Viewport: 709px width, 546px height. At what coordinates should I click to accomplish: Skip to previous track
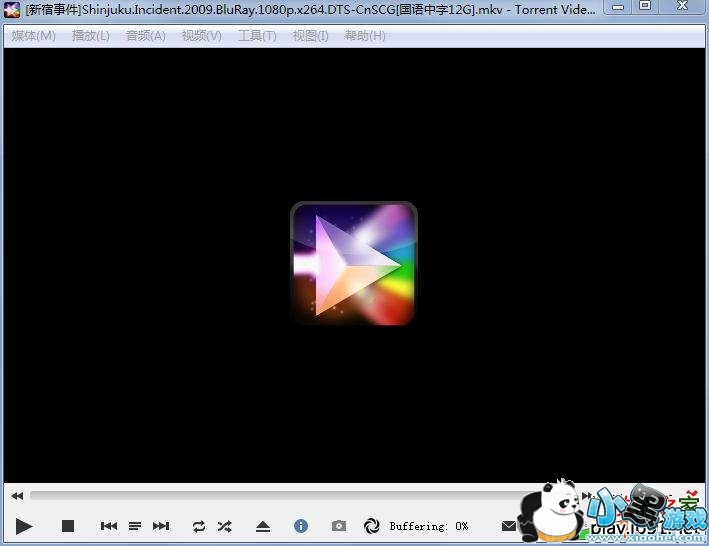pos(109,526)
